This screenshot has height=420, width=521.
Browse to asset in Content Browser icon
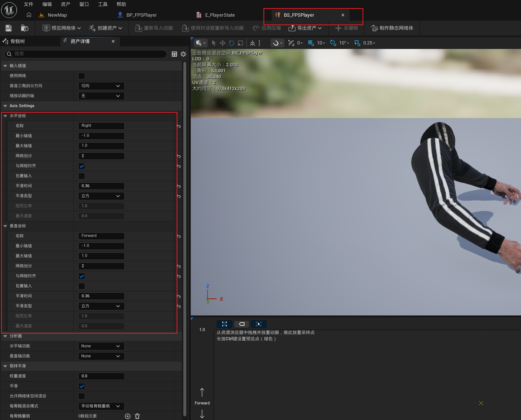pos(25,28)
